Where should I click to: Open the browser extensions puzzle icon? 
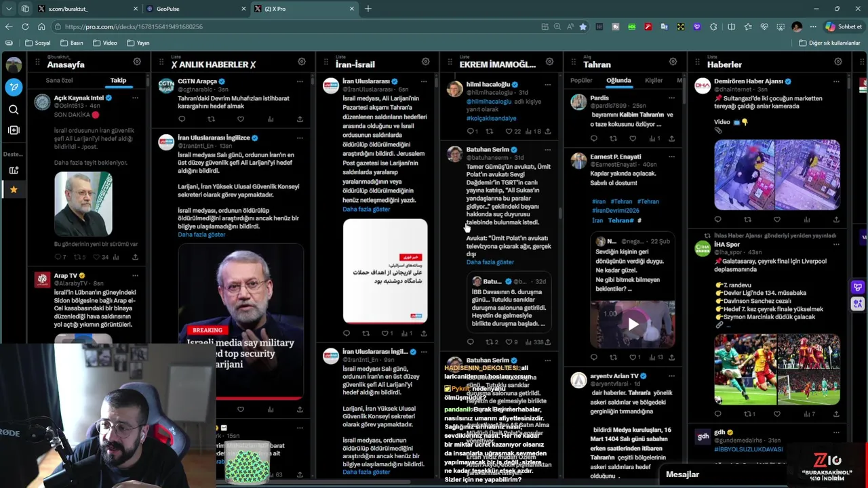[713, 26]
